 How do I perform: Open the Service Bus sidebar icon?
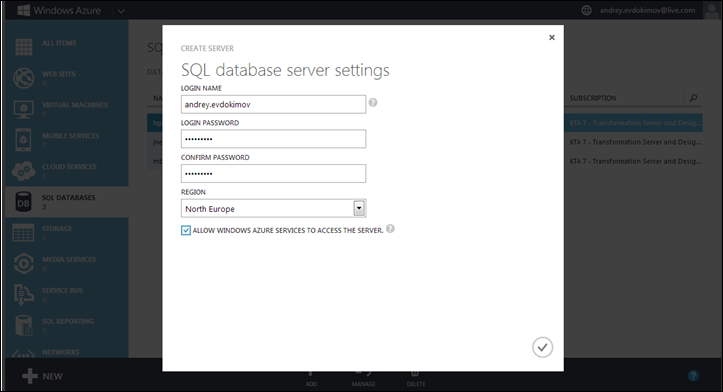click(x=24, y=294)
